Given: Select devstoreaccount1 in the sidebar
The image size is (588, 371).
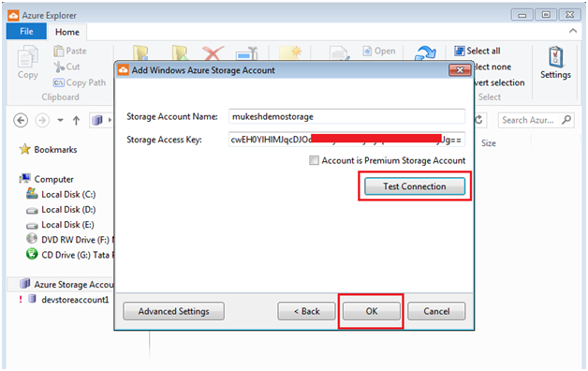Looking at the screenshot, I should (75, 300).
